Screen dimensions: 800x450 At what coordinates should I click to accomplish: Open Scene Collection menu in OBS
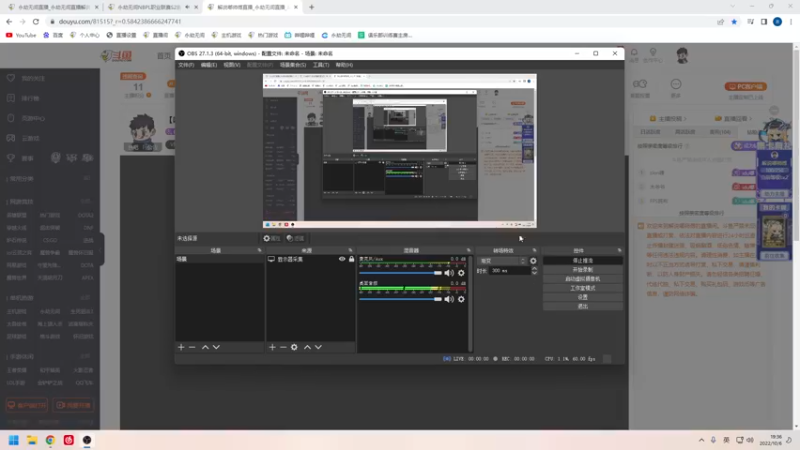293,65
